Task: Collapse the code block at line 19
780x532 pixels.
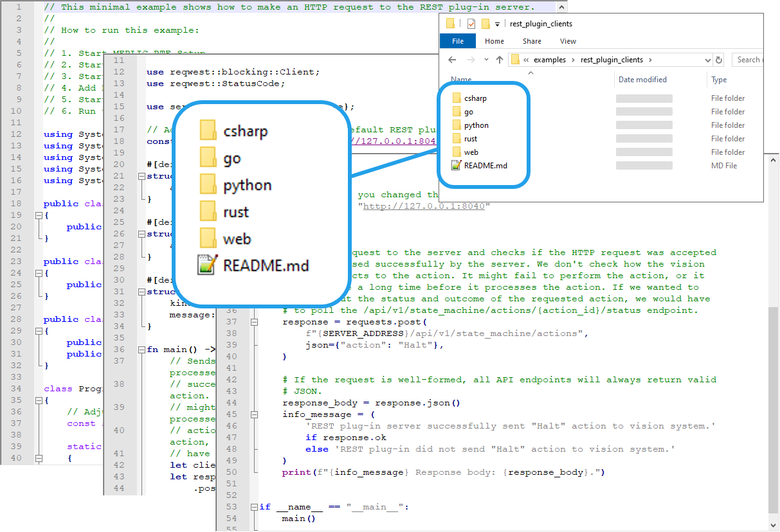Action: tap(38, 215)
